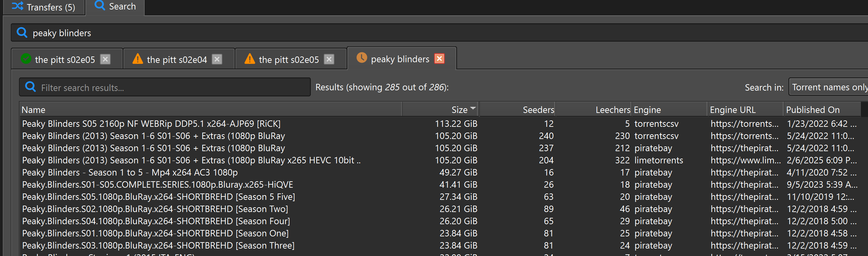Screen dimensions: 868x256
Task: Switch to the Search tab
Action: pyautogui.click(x=115, y=7)
